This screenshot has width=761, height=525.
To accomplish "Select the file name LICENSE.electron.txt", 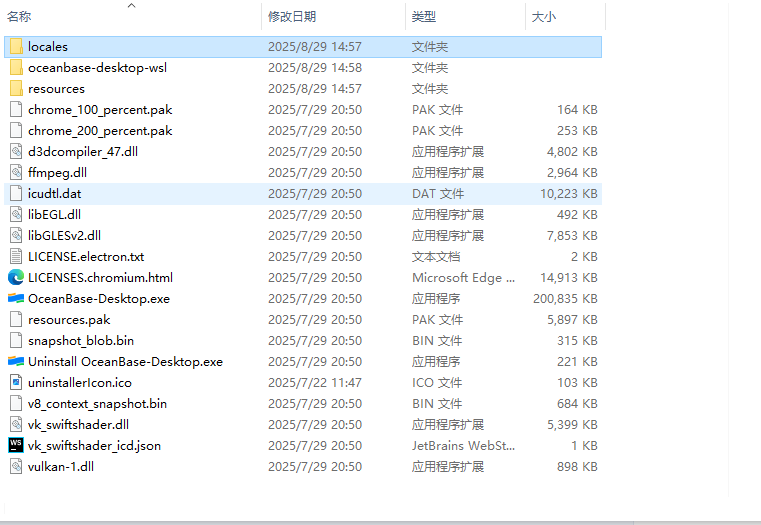I will (x=86, y=256).
